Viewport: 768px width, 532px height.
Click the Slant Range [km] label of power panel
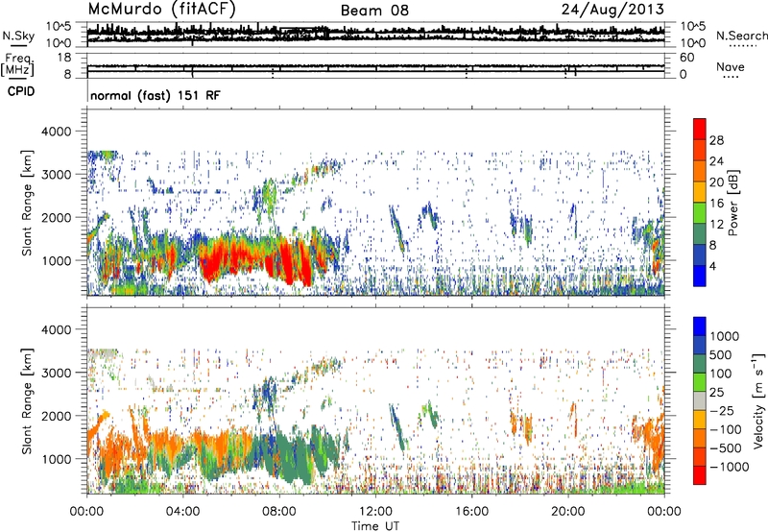[27, 203]
